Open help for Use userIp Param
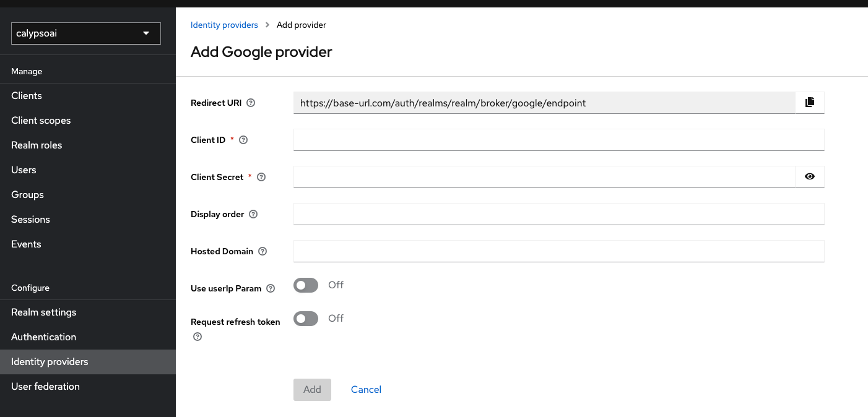 point(271,288)
